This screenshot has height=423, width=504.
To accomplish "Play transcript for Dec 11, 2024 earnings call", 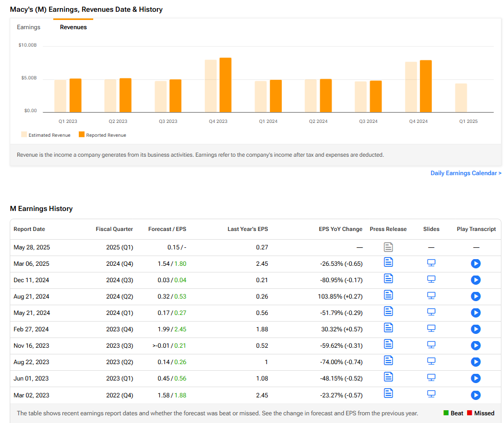I will (x=476, y=280).
